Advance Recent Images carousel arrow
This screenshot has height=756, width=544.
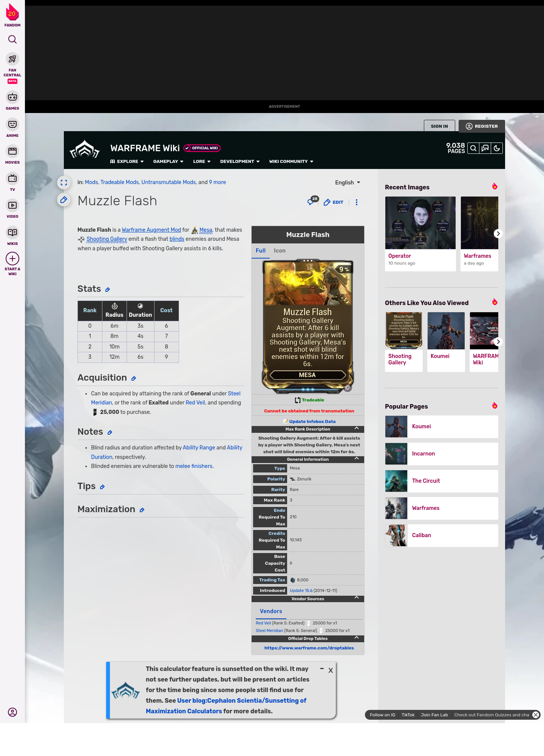pyautogui.click(x=498, y=234)
